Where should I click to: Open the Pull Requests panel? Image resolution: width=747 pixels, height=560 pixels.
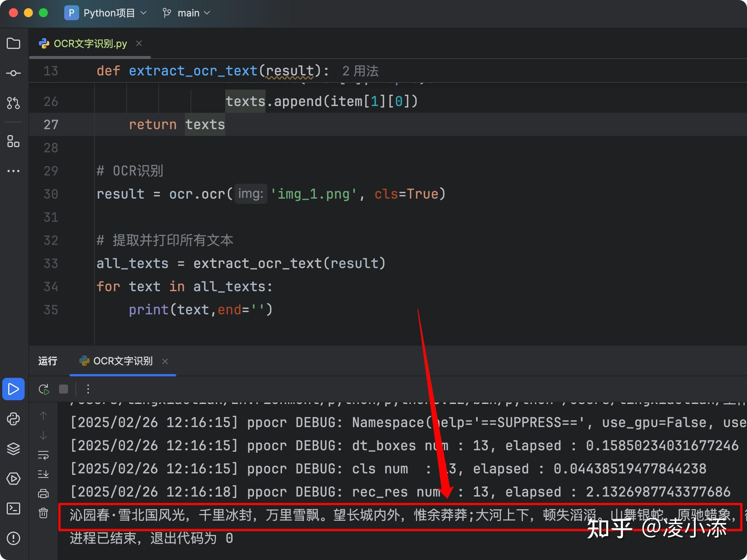pos(14,104)
